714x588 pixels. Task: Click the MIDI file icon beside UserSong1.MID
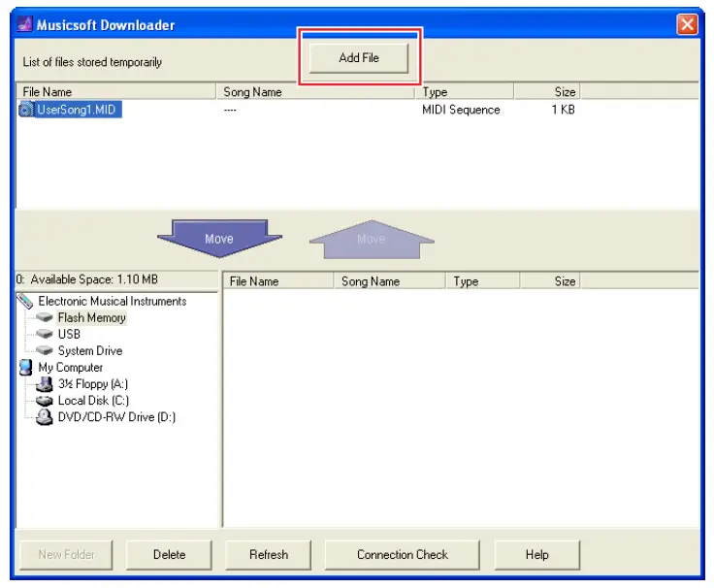click(x=26, y=110)
